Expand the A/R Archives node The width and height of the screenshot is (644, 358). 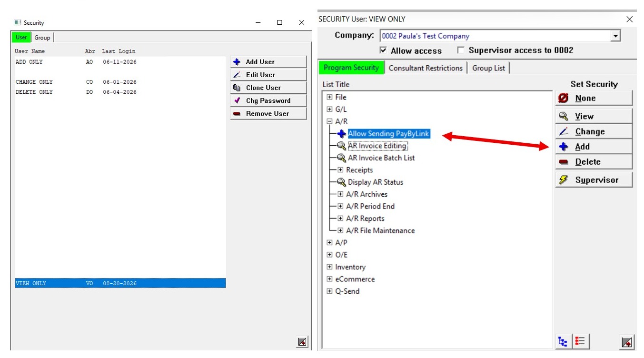[340, 194]
